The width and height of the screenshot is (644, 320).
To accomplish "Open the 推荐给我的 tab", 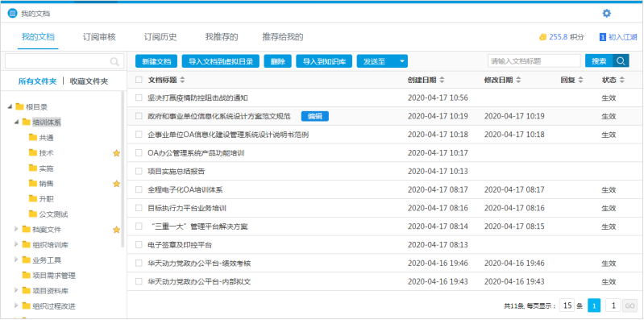I will click(283, 37).
